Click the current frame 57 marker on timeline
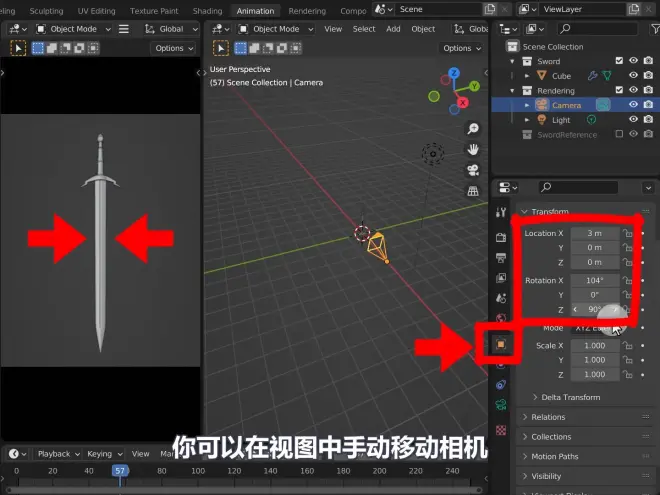The width and height of the screenshot is (660, 495). pyautogui.click(x=120, y=471)
